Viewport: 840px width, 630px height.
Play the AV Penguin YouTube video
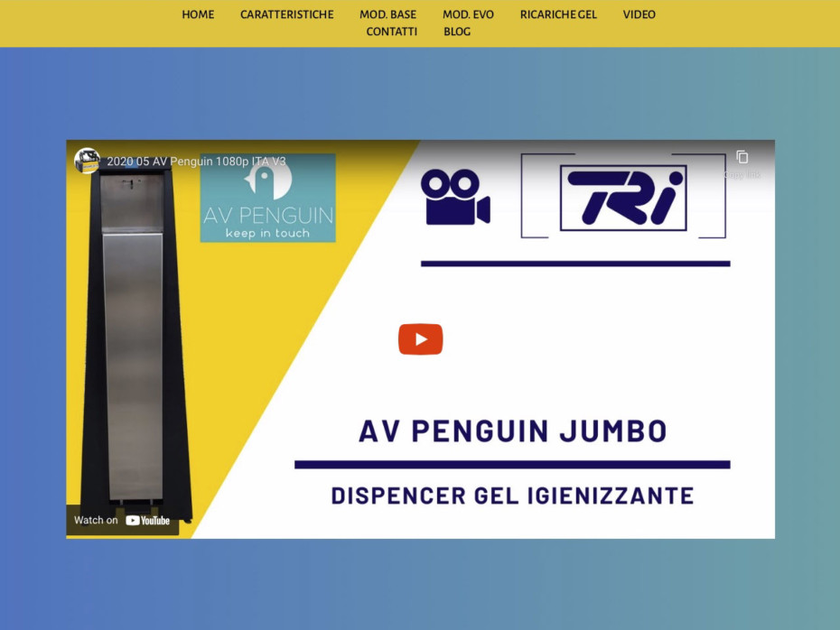coord(421,339)
